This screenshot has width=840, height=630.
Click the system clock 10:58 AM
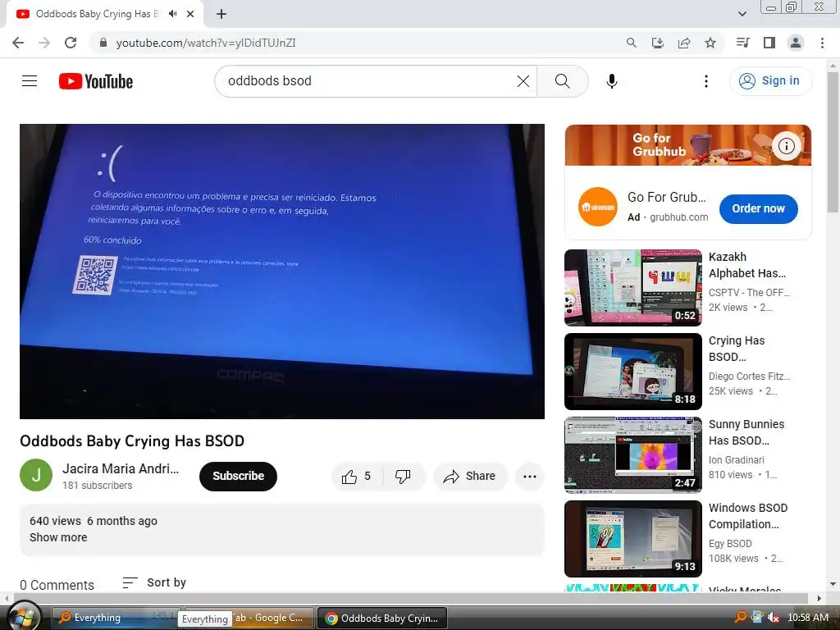pyautogui.click(x=807, y=618)
